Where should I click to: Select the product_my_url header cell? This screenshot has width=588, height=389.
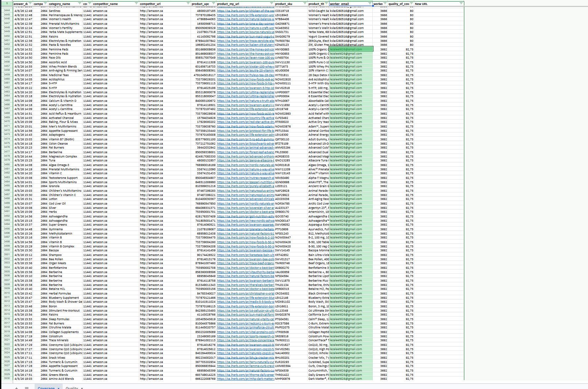pyautogui.click(x=245, y=4)
